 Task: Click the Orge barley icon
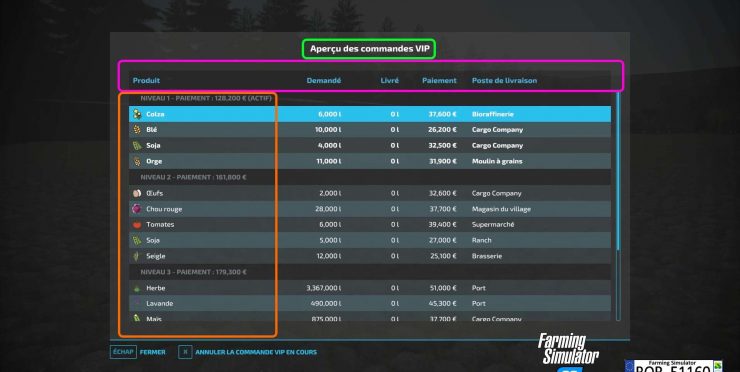point(137,161)
